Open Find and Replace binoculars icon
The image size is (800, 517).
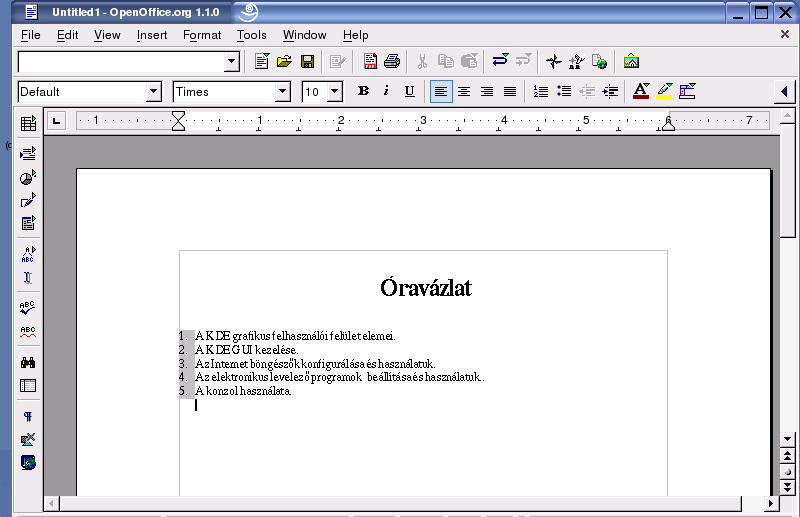coord(28,362)
